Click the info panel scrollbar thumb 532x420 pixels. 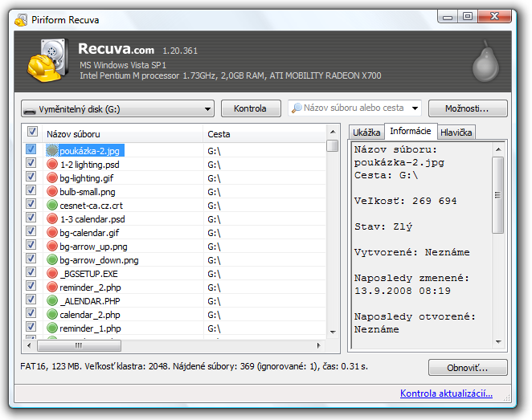pos(498,195)
